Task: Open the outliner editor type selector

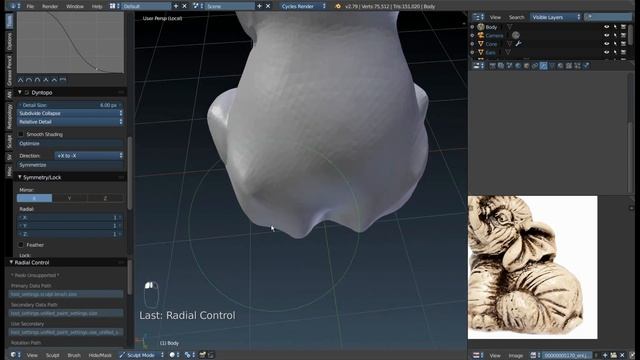Action: pos(478,17)
